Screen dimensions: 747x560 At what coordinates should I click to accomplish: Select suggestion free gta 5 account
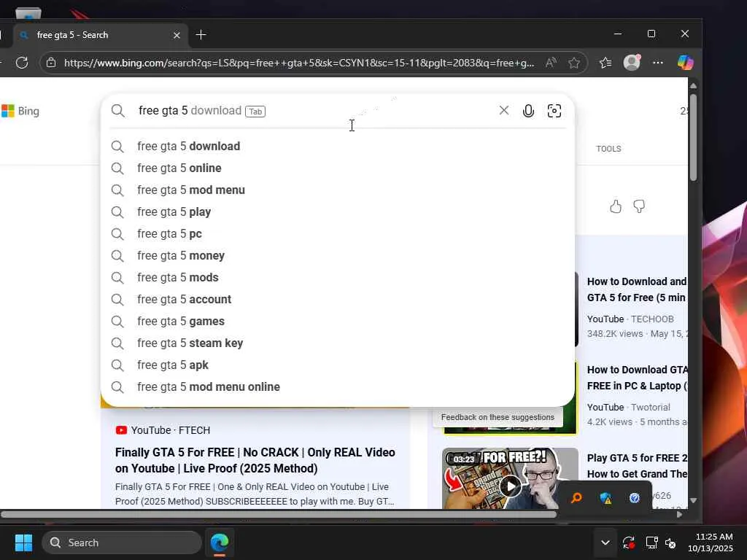pyautogui.click(x=337, y=300)
